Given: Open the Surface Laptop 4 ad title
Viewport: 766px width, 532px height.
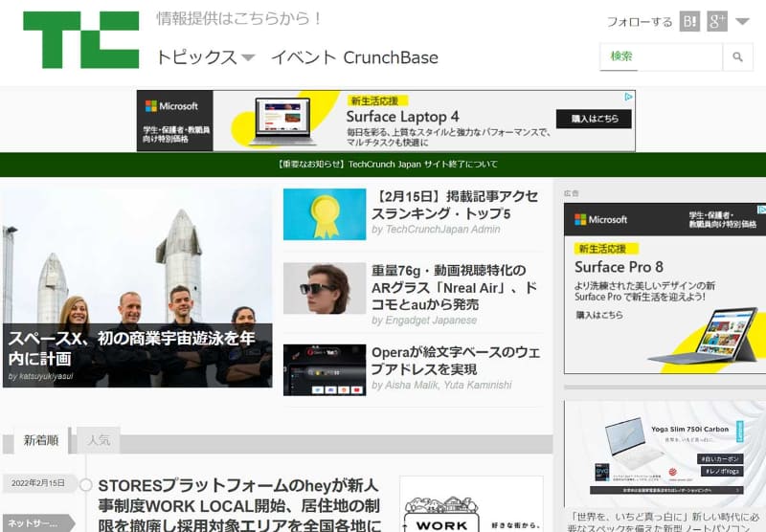Looking at the screenshot, I should point(402,117).
